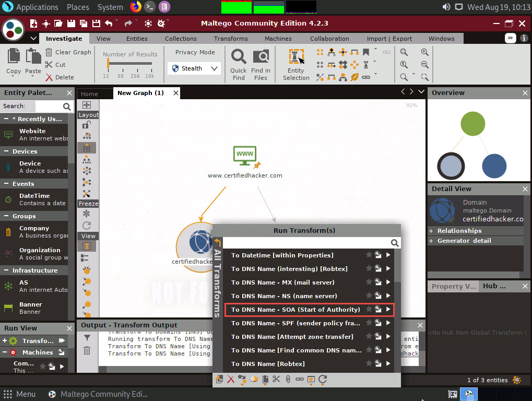The image size is (532, 401).
Task: Click the info icon at top right
Action: tap(524, 38)
